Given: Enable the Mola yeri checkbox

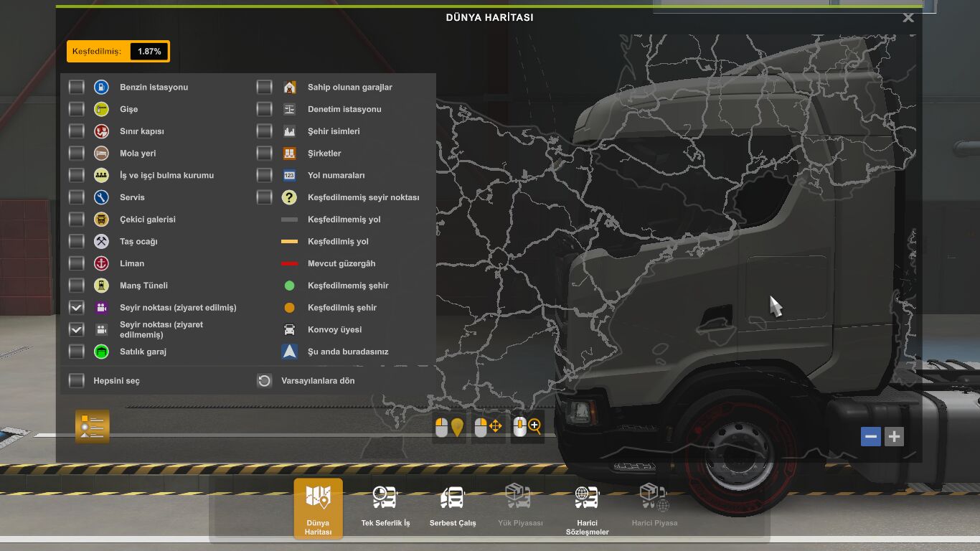Looking at the screenshot, I should coord(77,154).
